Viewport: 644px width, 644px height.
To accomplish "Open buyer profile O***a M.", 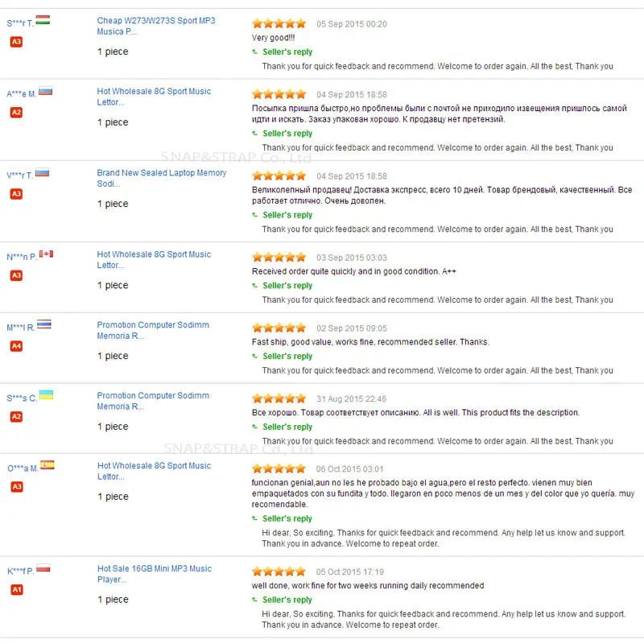I will [22, 468].
